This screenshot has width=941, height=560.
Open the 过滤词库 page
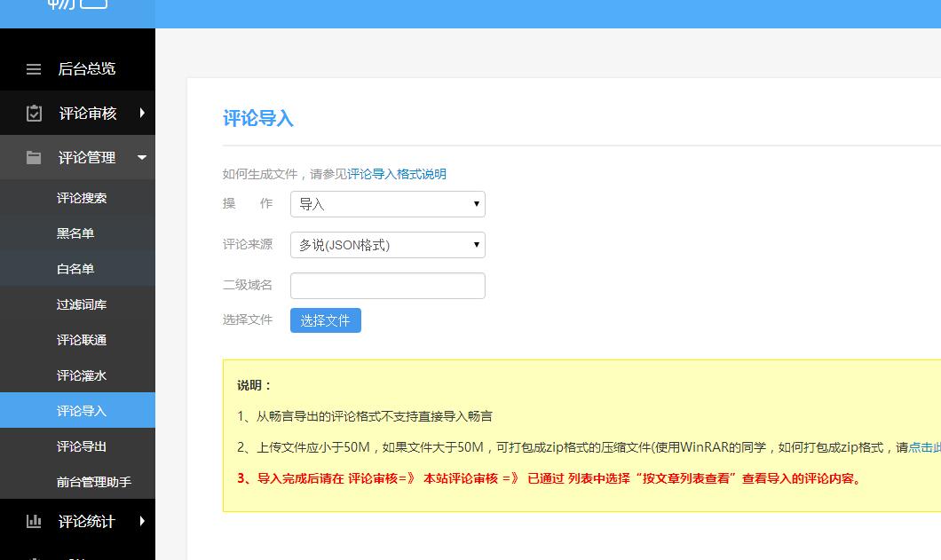coord(83,304)
